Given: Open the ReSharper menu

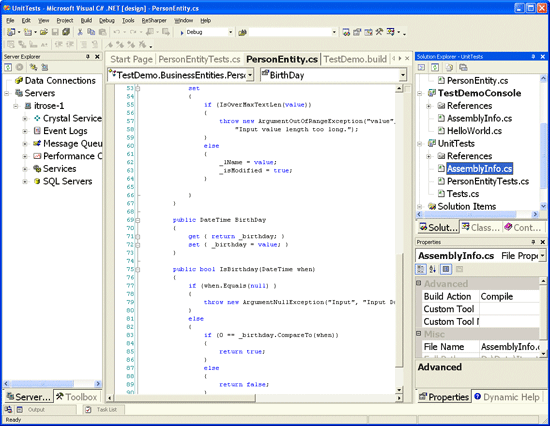Looking at the screenshot, I should [154, 21].
